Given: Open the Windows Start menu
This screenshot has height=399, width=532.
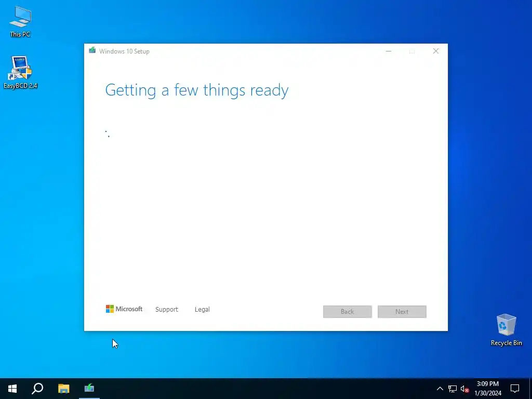Looking at the screenshot, I should pos(12,389).
